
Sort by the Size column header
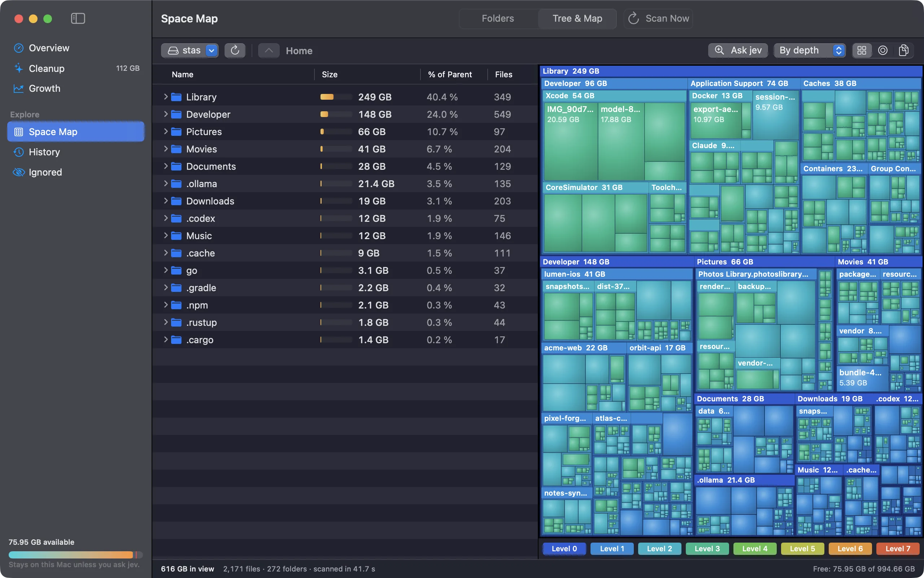point(330,74)
